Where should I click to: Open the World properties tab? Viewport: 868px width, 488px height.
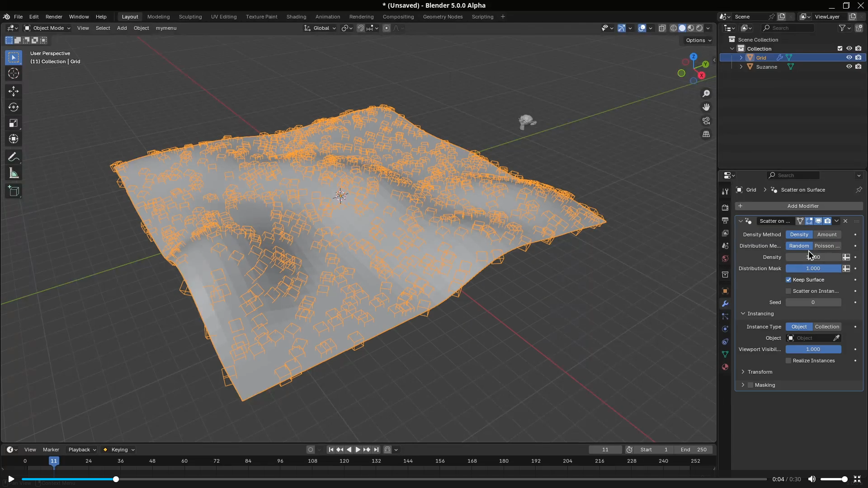[725, 258]
